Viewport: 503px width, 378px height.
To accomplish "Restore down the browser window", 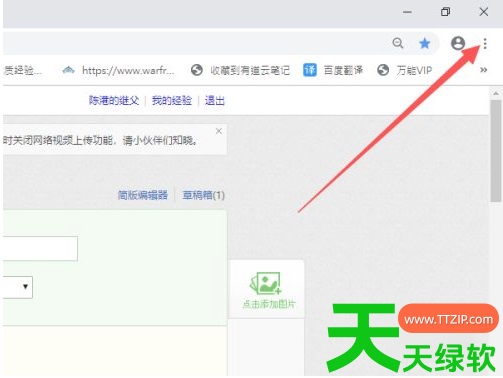I will click(445, 12).
